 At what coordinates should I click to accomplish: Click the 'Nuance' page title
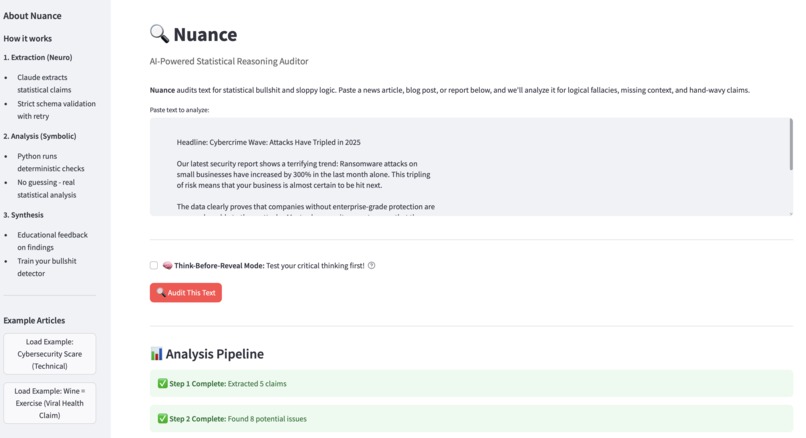tap(205, 34)
